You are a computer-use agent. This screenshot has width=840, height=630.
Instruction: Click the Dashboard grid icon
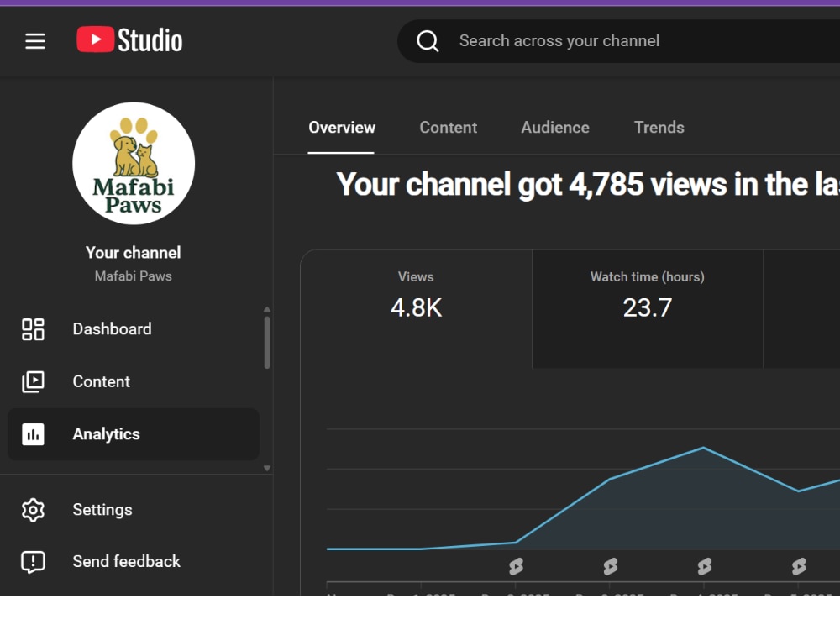pyautogui.click(x=33, y=329)
